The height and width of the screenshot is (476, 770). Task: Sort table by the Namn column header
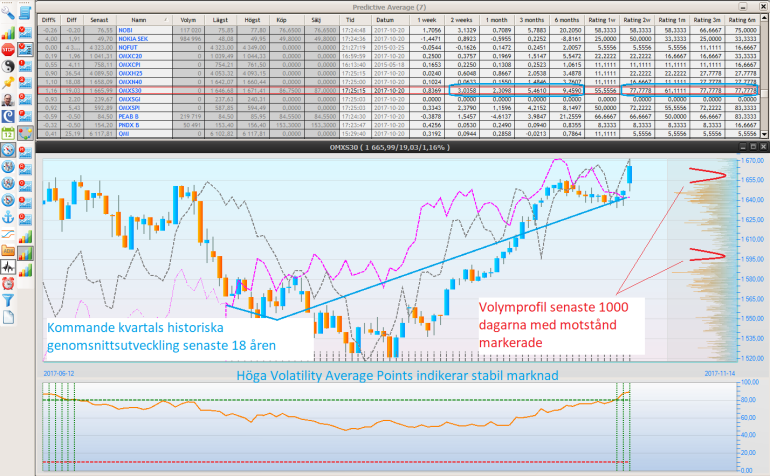138,20
